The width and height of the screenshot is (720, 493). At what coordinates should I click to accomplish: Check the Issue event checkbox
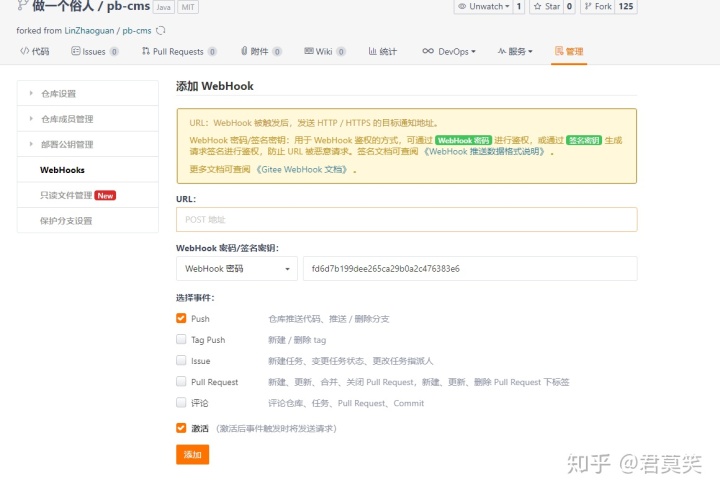(x=181, y=360)
